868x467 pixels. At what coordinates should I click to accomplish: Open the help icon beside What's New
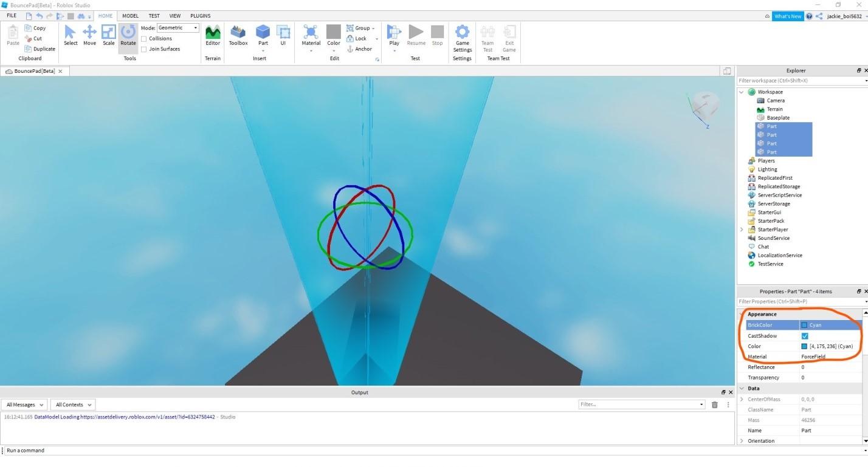point(809,16)
